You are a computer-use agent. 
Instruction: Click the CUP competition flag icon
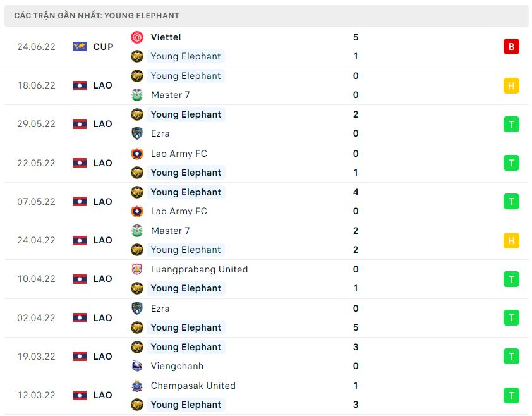(x=80, y=47)
